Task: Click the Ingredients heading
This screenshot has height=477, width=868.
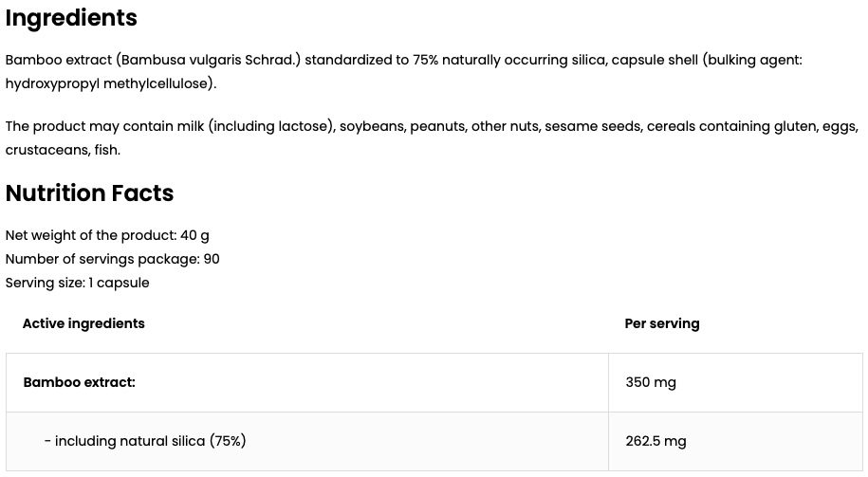Action: tap(71, 18)
